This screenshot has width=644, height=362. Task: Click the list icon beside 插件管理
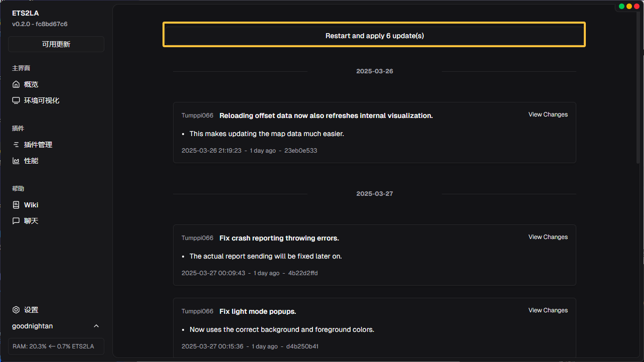click(x=16, y=145)
